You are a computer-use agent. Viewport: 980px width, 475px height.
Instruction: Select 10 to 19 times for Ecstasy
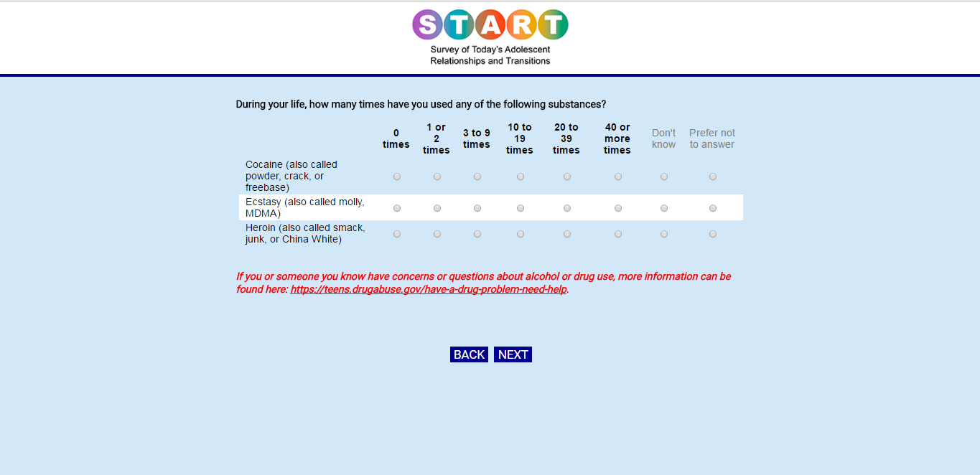pyautogui.click(x=521, y=208)
